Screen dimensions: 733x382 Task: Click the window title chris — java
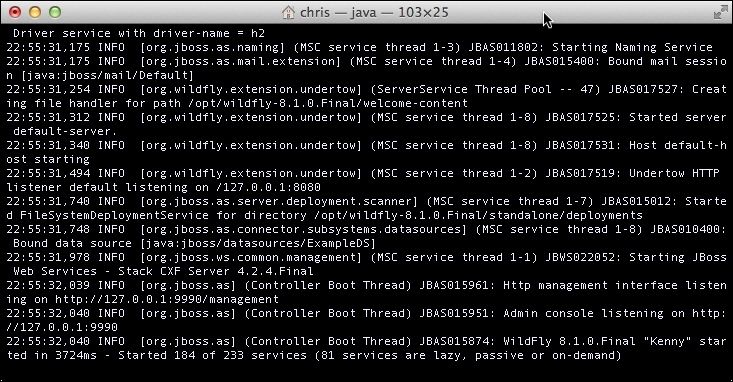(338, 13)
